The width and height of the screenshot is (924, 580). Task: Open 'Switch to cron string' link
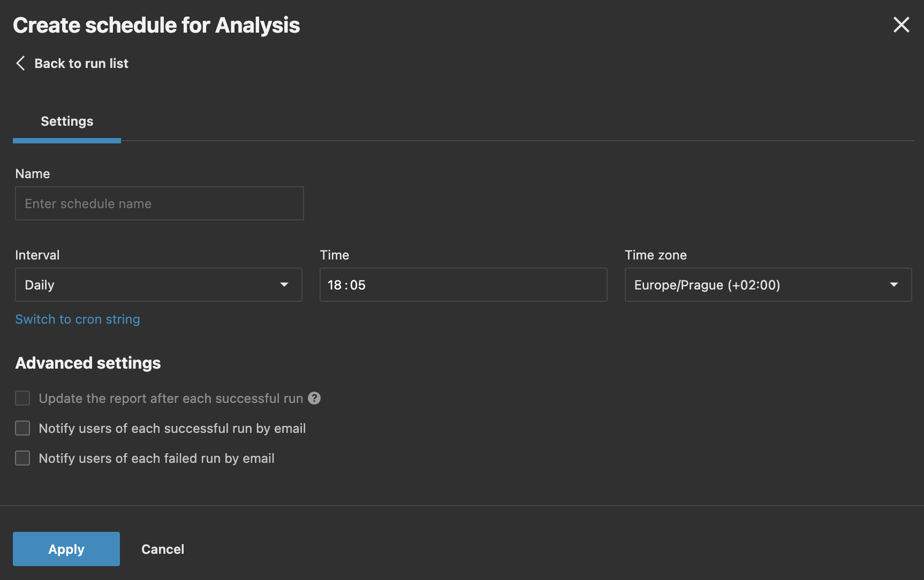tap(77, 319)
